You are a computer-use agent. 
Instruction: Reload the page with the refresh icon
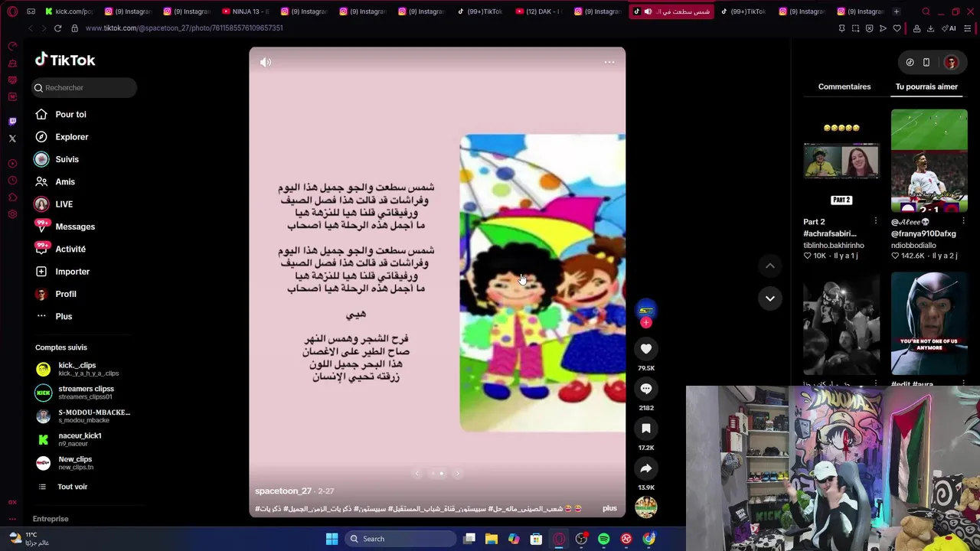57,28
